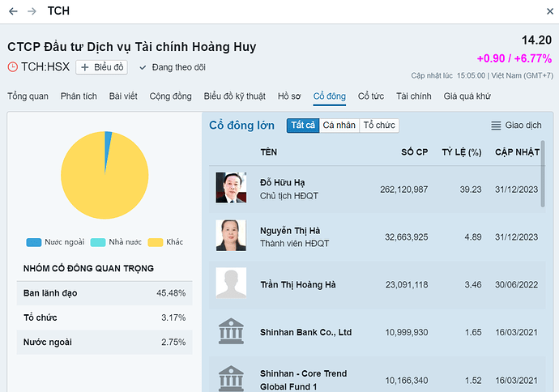Click the back arrow icon
559x392 pixels.
tap(13, 11)
